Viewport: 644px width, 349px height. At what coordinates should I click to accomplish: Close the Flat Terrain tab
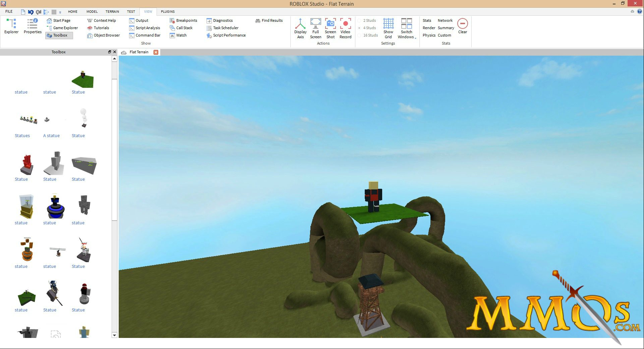coord(156,52)
